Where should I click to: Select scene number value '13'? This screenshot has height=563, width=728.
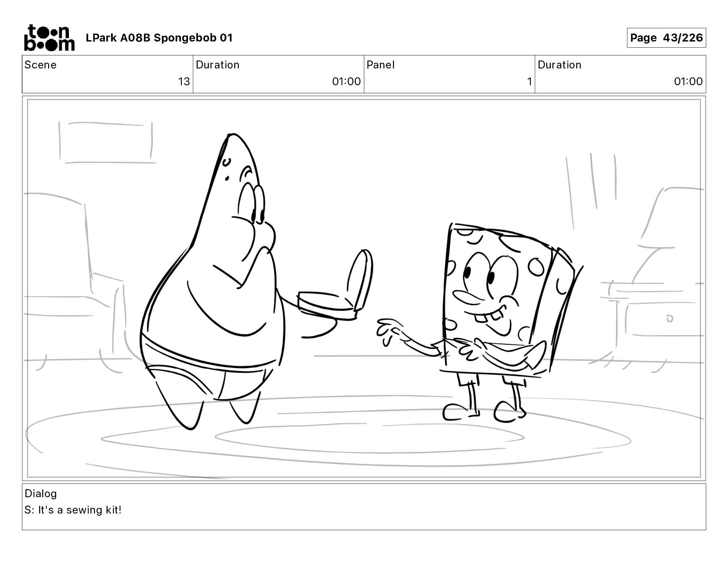[184, 82]
